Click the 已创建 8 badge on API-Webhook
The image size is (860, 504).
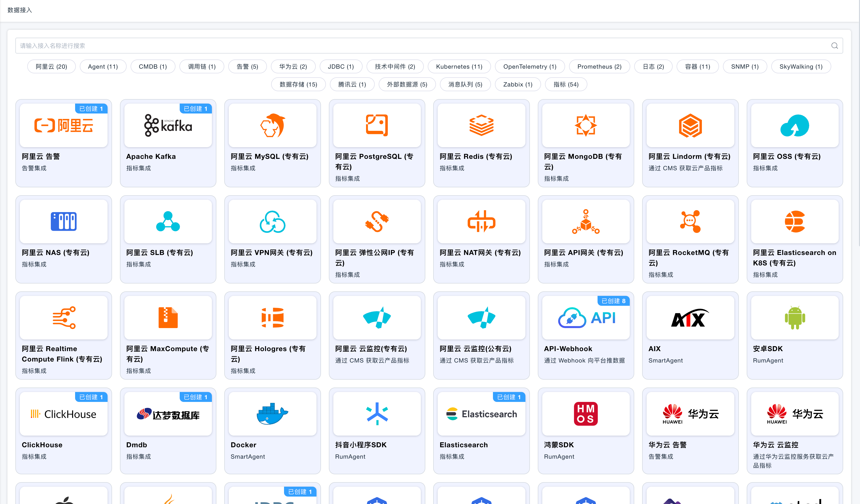pyautogui.click(x=613, y=301)
